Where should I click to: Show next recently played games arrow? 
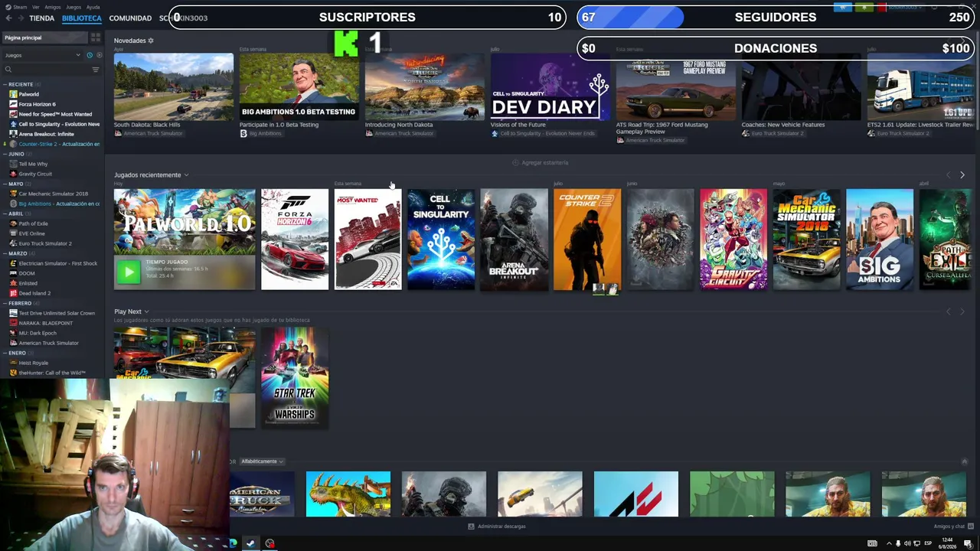pyautogui.click(x=962, y=175)
